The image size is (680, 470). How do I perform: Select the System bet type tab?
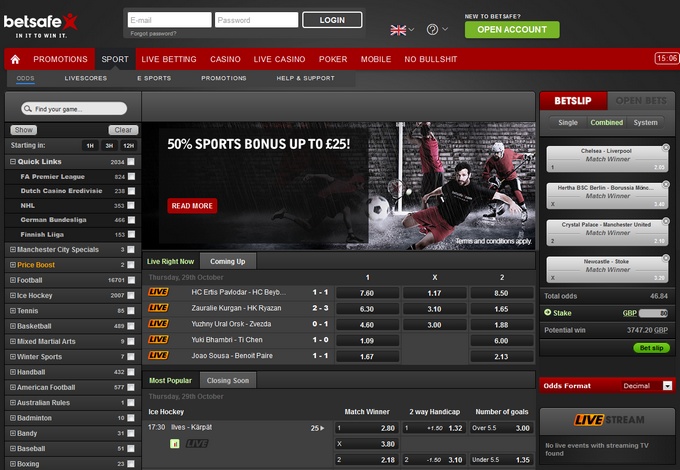coord(645,123)
